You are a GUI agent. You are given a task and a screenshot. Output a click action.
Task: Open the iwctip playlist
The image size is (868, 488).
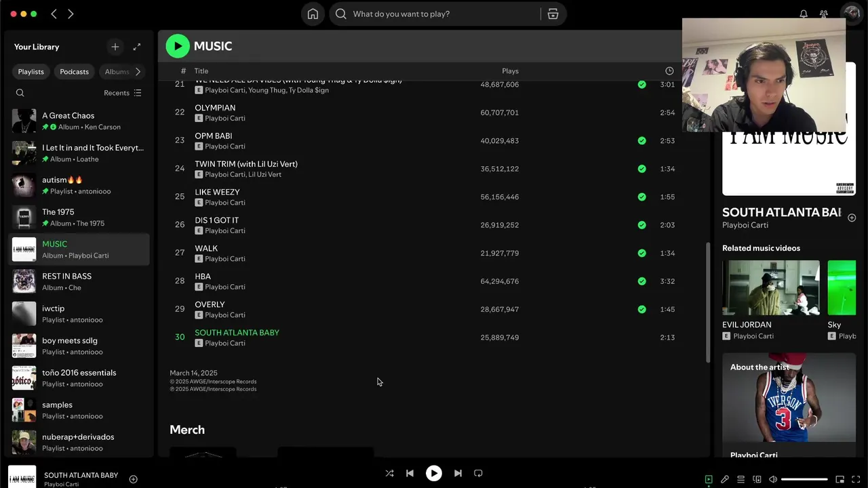[79, 314]
